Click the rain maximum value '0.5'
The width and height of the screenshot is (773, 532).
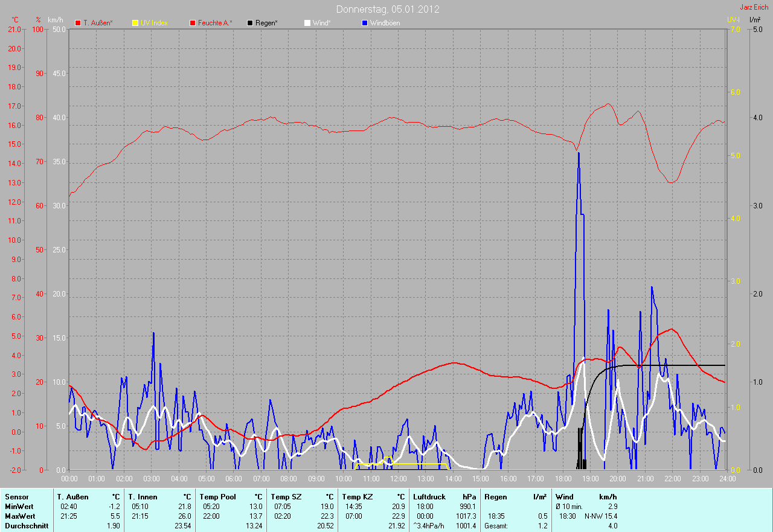542,516
